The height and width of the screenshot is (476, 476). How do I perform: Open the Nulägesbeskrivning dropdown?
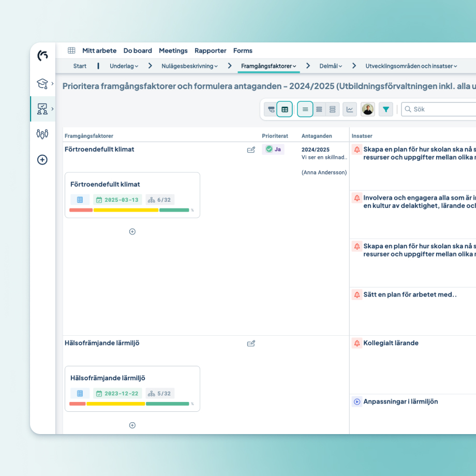[x=189, y=66]
